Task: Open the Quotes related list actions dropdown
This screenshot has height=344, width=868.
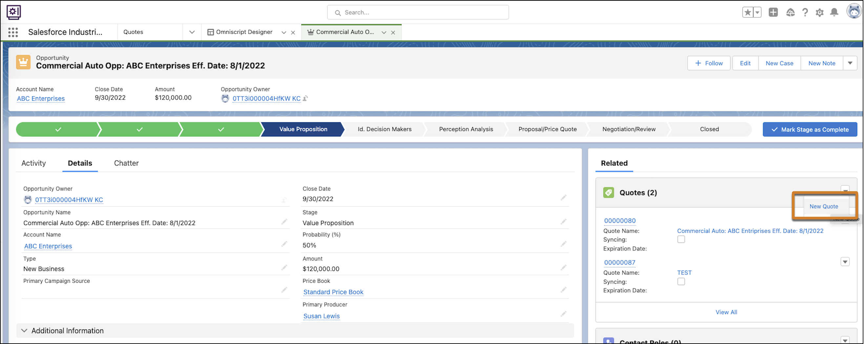Action: click(845, 189)
